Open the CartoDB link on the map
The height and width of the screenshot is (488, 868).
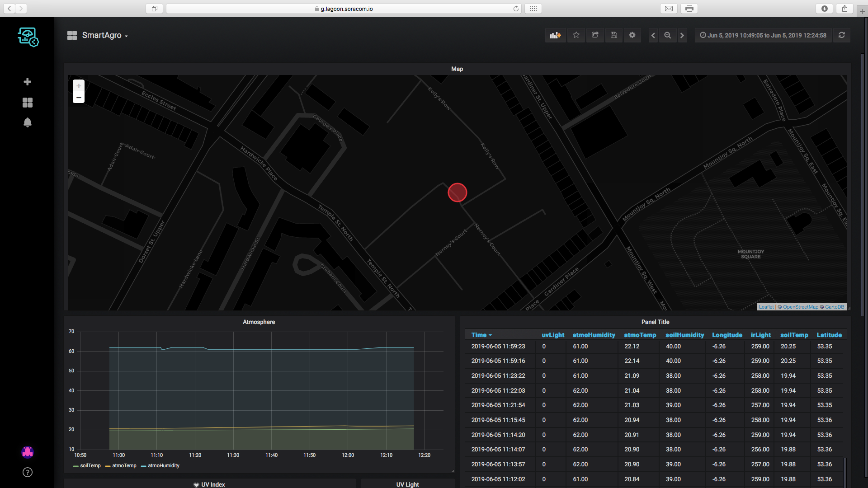coord(835,306)
